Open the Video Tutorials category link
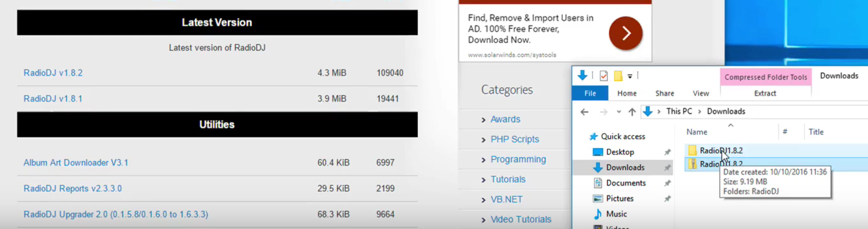868x229 pixels. click(521, 219)
